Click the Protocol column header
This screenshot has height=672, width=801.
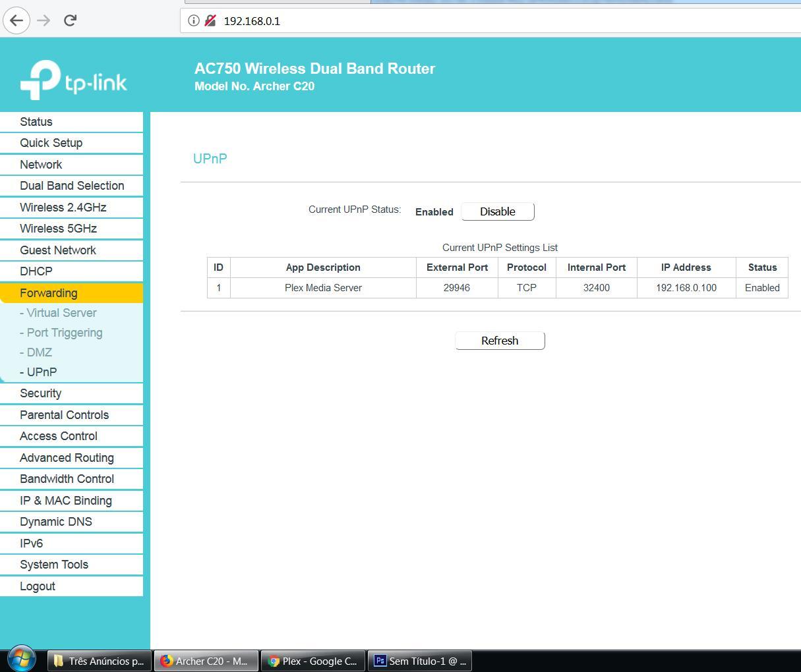pyautogui.click(x=527, y=267)
